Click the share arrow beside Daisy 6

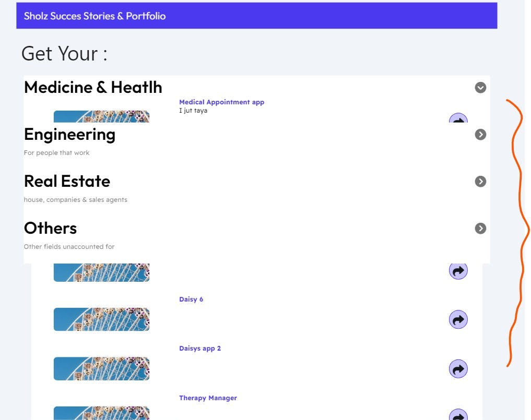click(458, 319)
